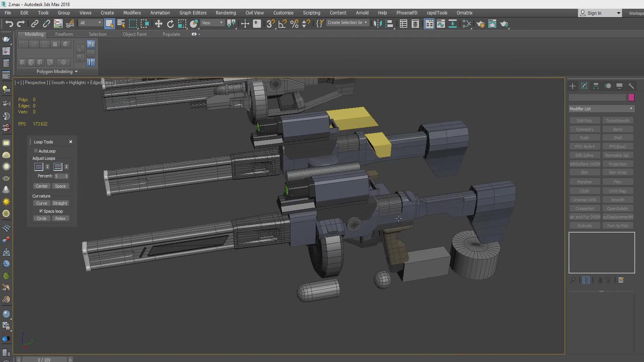Click the Curve button under Curvature
Screen dimensions: 644x362
41,203
